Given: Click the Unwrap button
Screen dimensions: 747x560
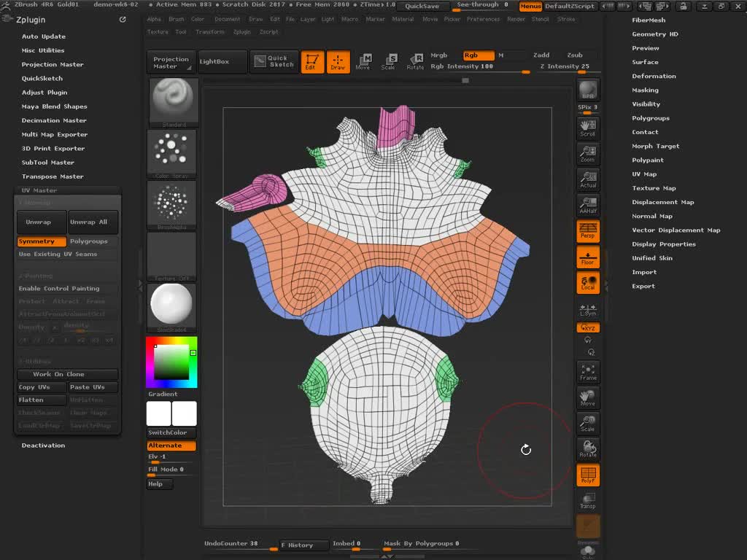Looking at the screenshot, I should tap(42, 222).
